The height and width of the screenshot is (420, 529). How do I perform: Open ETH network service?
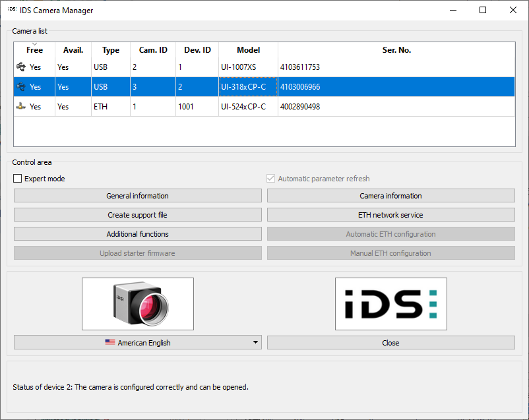tap(391, 215)
